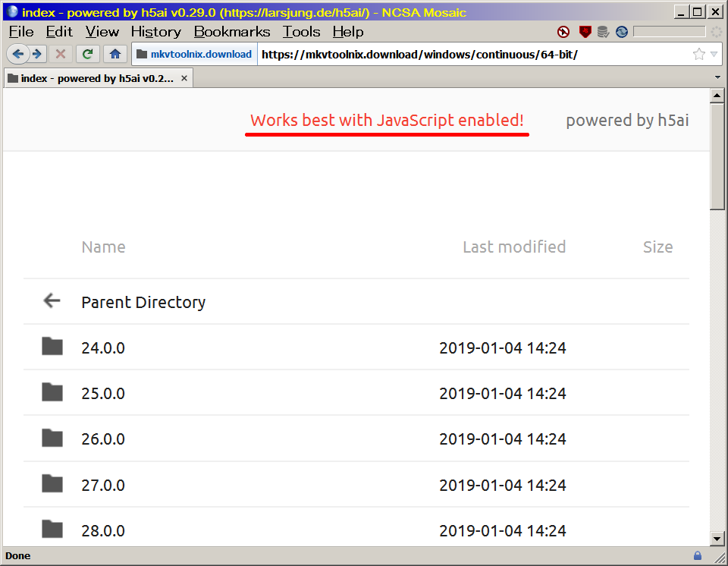
Task: Open the 28.0.0 folder link
Action: [103, 530]
